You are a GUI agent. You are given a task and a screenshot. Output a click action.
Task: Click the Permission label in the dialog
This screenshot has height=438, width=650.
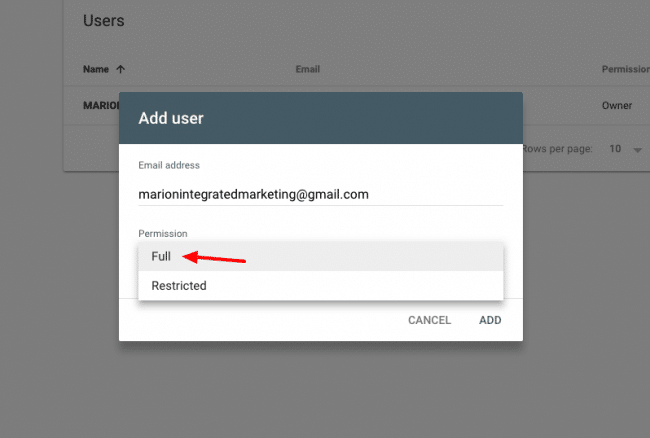click(163, 233)
